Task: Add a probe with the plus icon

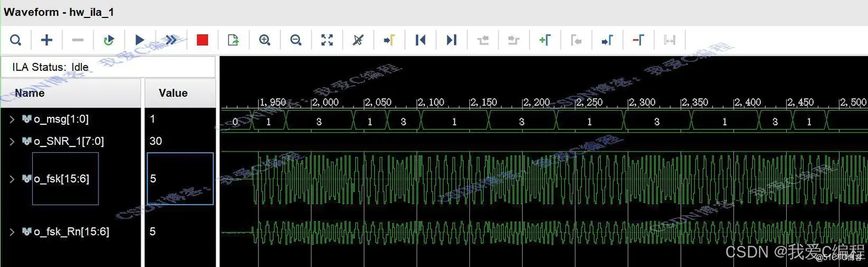Action: [46, 40]
